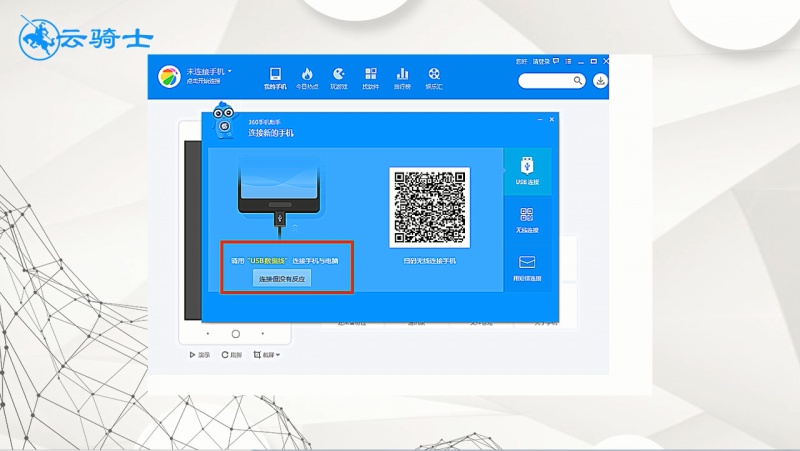
Task: Maximize the main 360 assistant window
Action: click(593, 61)
